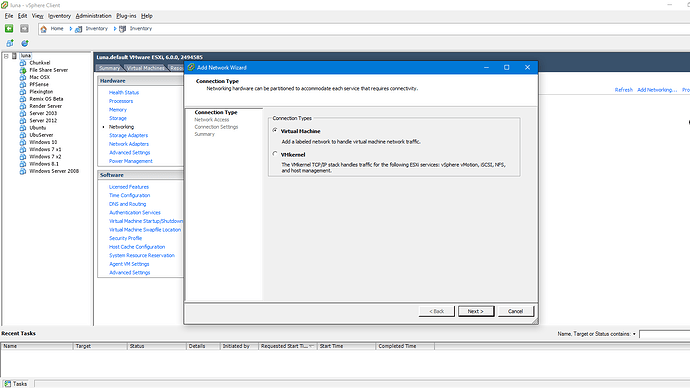Select the Virtual Machine connection type radio
This screenshot has width=690, height=388.
pos(275,131)
